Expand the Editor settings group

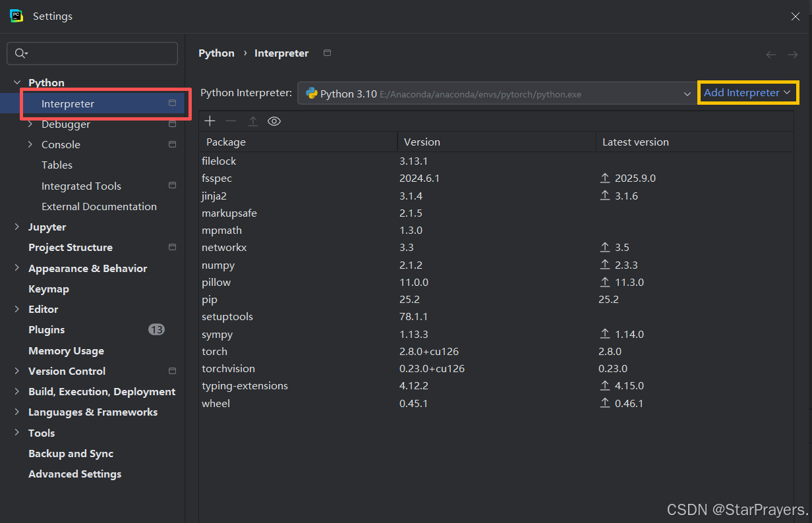[x=16, y=310]
